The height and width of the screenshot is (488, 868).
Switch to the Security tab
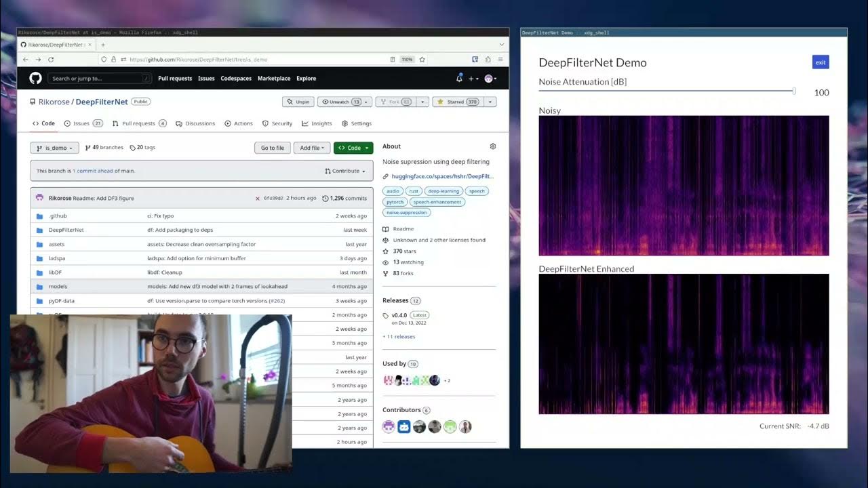coord(277,123)
